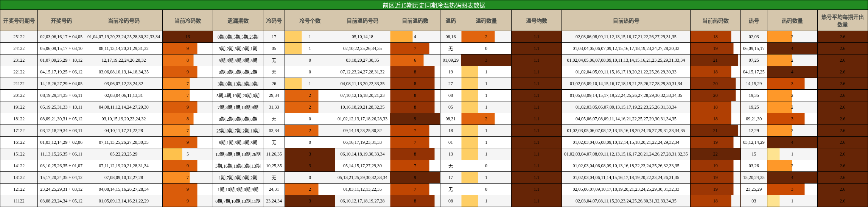The width and height of the screenshot is (868, 207).
Task: Click warm codes cell 05,10,14,18
Action: (362, 37)
